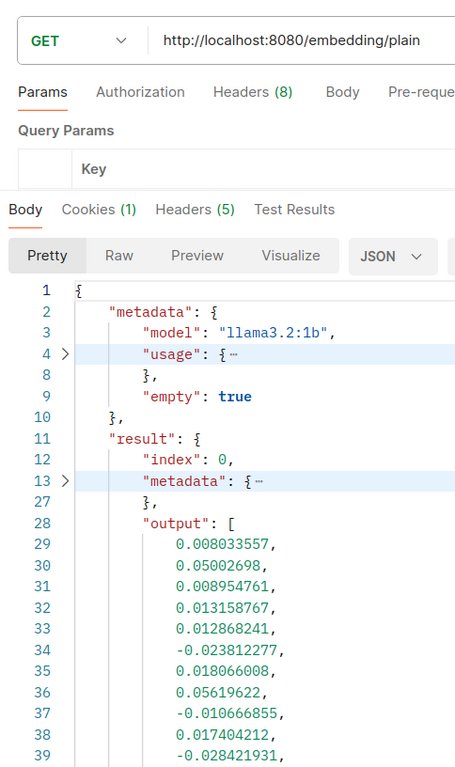Expand the collapsed result "metadata" object
This screenshot has height=767, width=455.
[65, 481]
